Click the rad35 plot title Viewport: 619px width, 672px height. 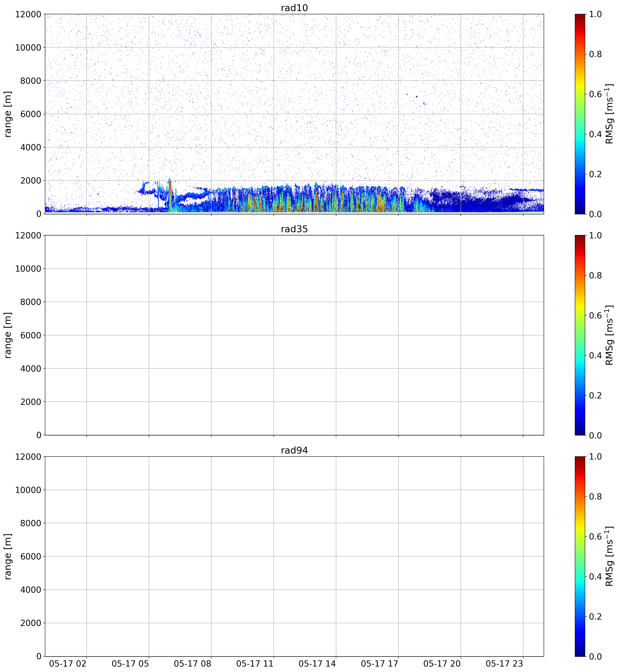(294, 229)
